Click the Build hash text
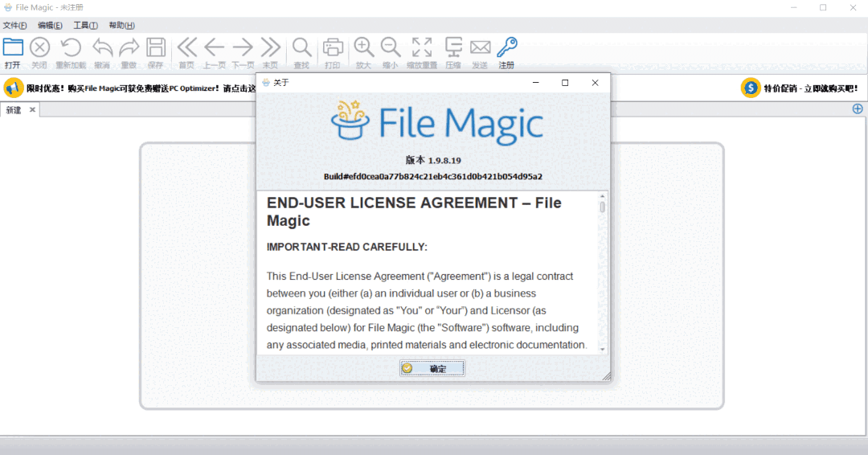 pos(433,177)
